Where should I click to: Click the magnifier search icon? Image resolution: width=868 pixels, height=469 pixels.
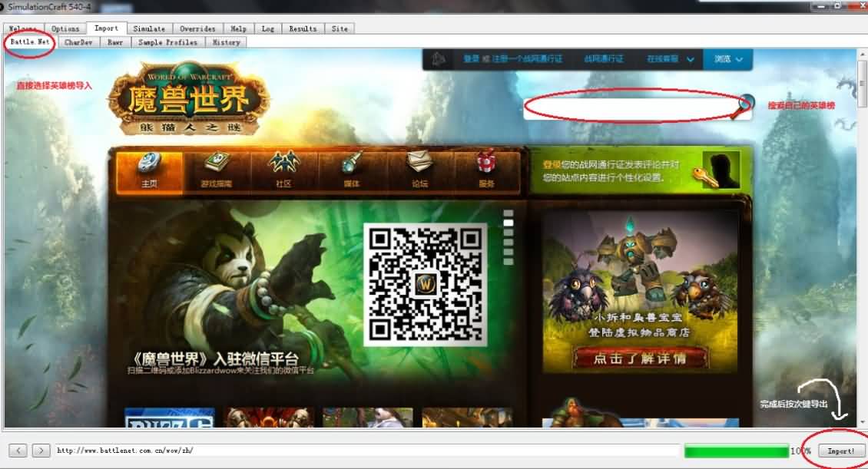point(742,107)
